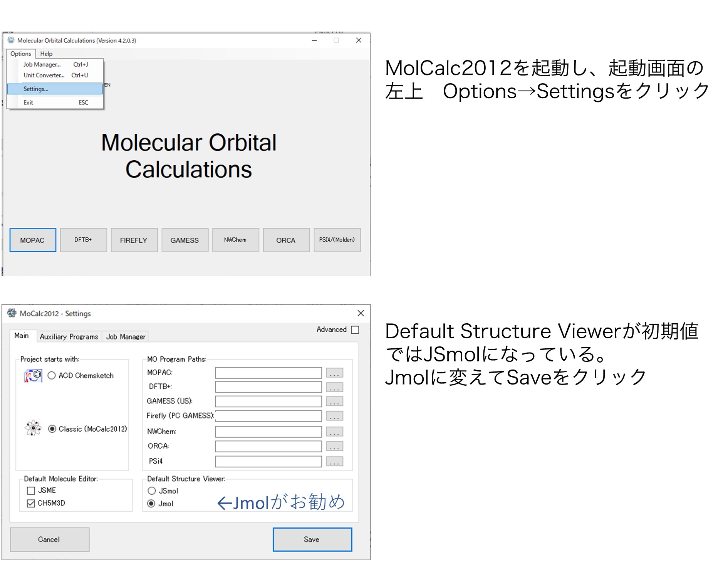Click the NWChem path input field
Screen dimensions: 728x578
(268, 432)
